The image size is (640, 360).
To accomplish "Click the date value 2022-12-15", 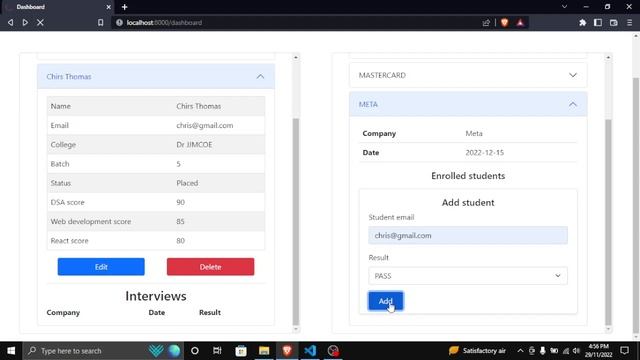I will pyautogui.click(x=484, y=152).
